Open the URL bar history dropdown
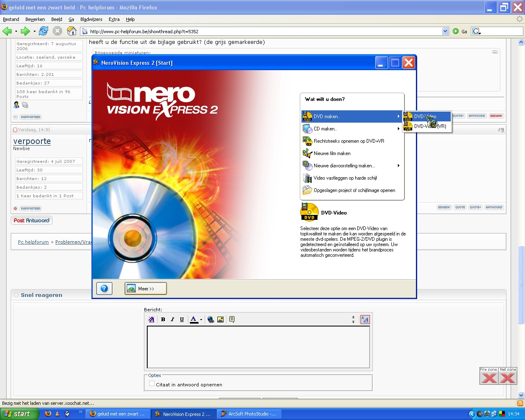This screenshot has height=420, width=525. coord(445,31)
